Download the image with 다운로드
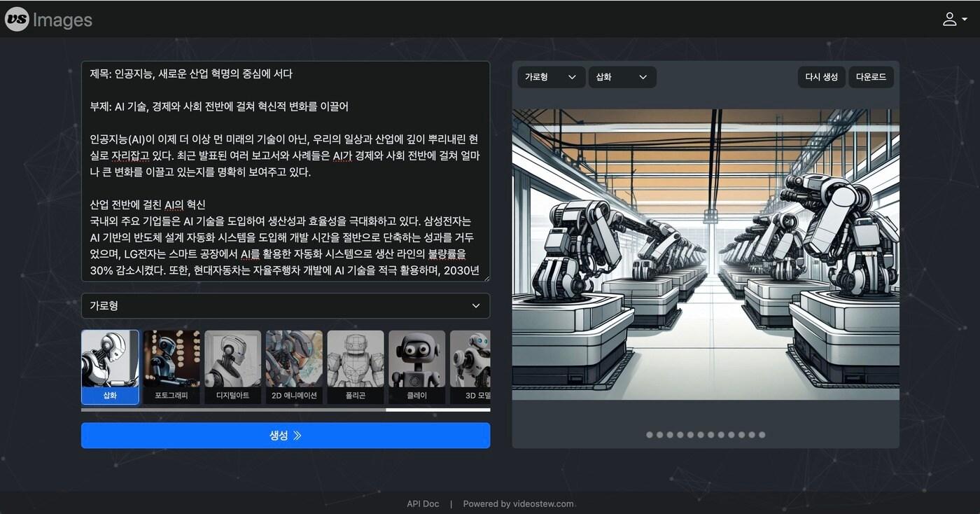This screenshot has height=514, width=980. click(871, 77)
